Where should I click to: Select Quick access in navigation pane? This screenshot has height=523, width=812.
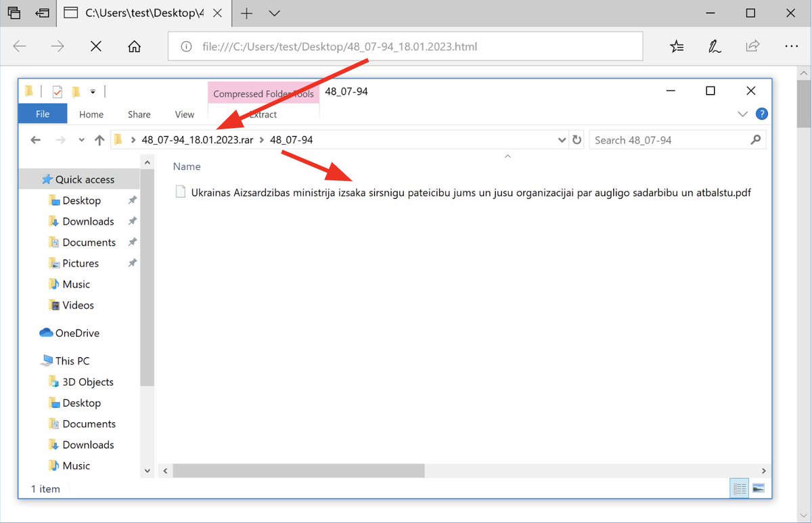click(78, 179)
